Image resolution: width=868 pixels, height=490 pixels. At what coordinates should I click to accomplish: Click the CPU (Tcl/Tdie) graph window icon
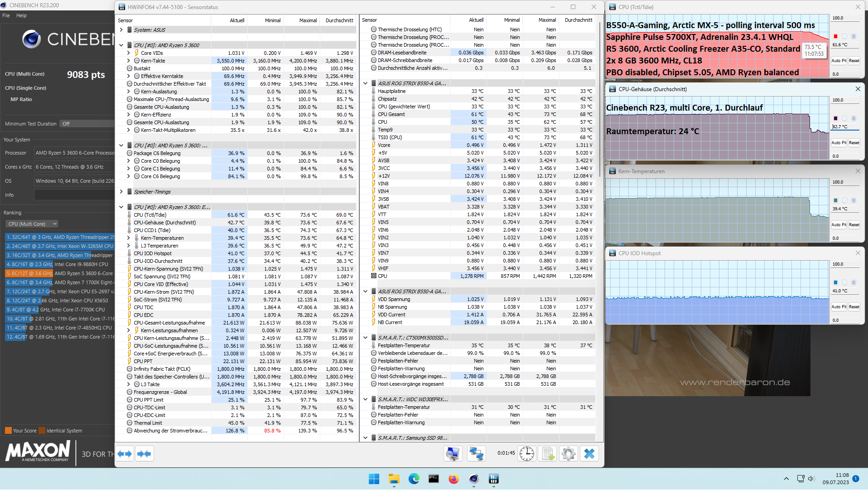(x=612, y=7)
